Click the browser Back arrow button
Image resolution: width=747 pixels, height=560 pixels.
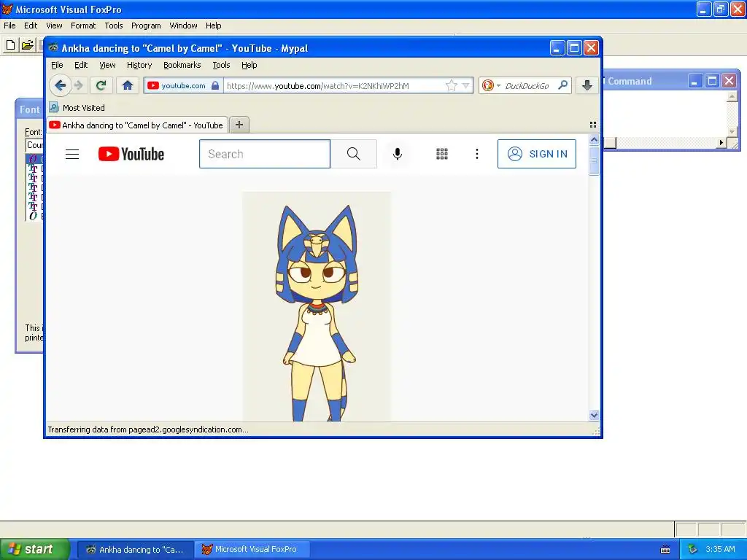click(60, 86)
